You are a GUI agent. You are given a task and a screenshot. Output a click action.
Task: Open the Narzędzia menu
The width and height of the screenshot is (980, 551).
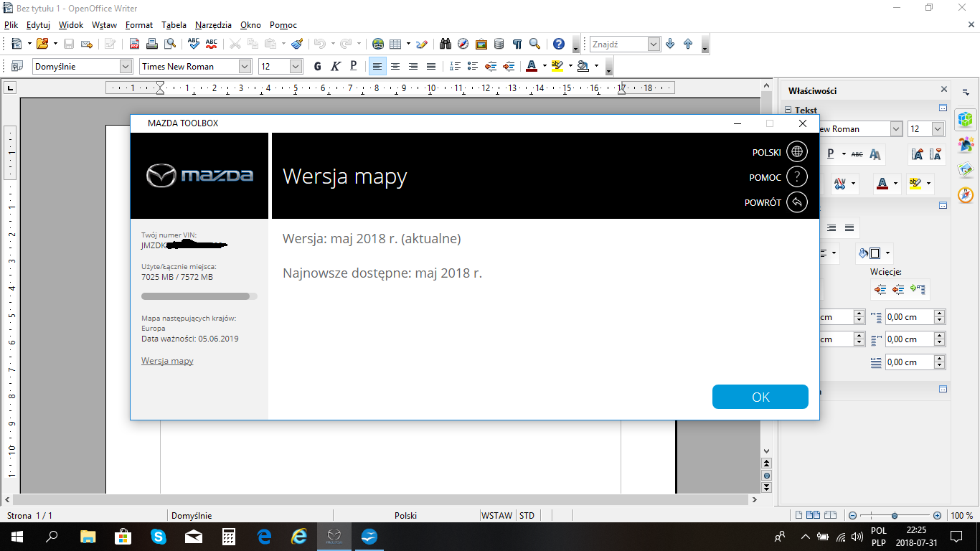tap(214, 25)
